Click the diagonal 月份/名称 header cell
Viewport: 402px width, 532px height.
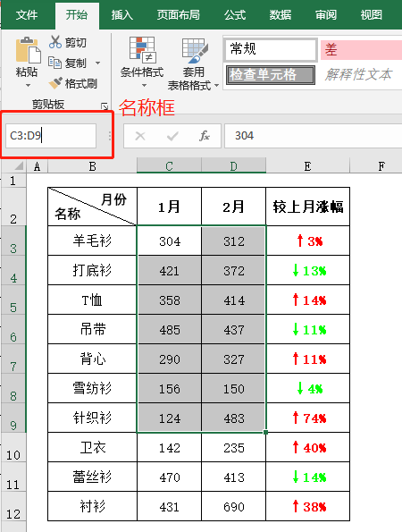[x=92, y=207]
